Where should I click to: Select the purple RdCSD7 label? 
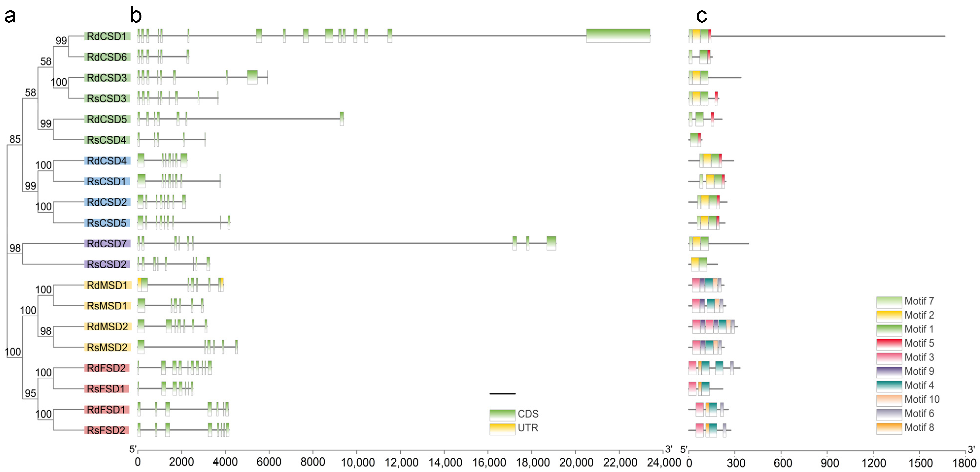point(107,243)
